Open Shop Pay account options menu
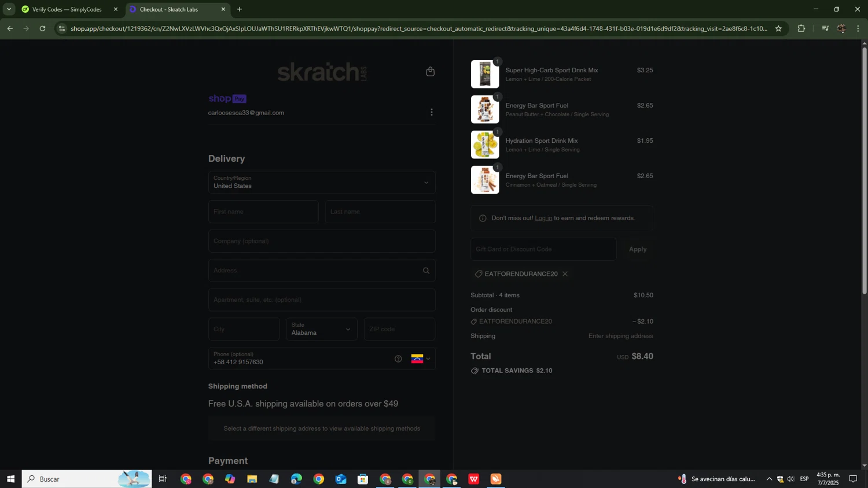The width and height of the screenshot is (868, 488). 432,112
